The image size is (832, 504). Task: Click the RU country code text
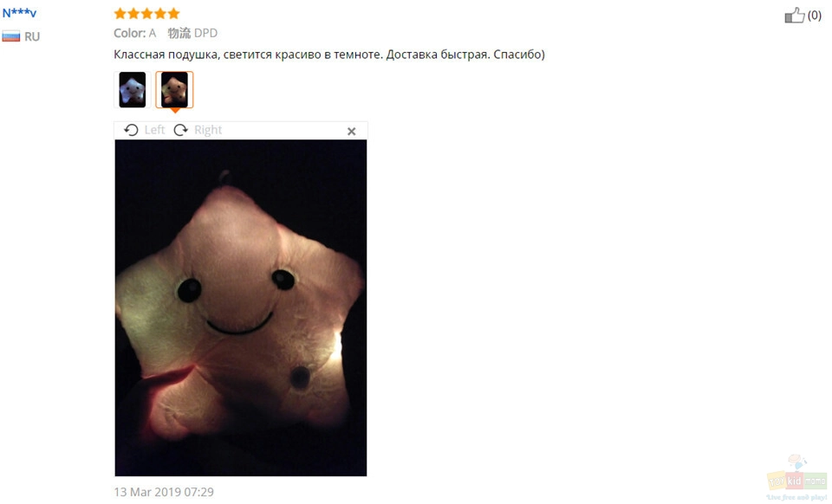click(32, 36)
